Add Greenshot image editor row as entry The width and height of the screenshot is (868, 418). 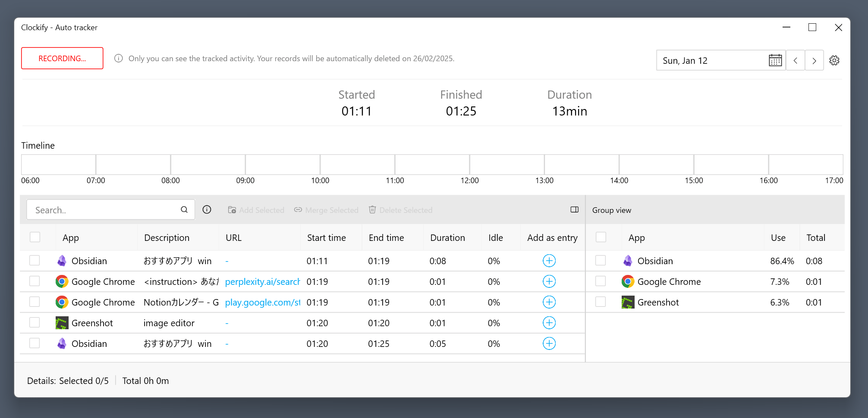tap(549, 323)
